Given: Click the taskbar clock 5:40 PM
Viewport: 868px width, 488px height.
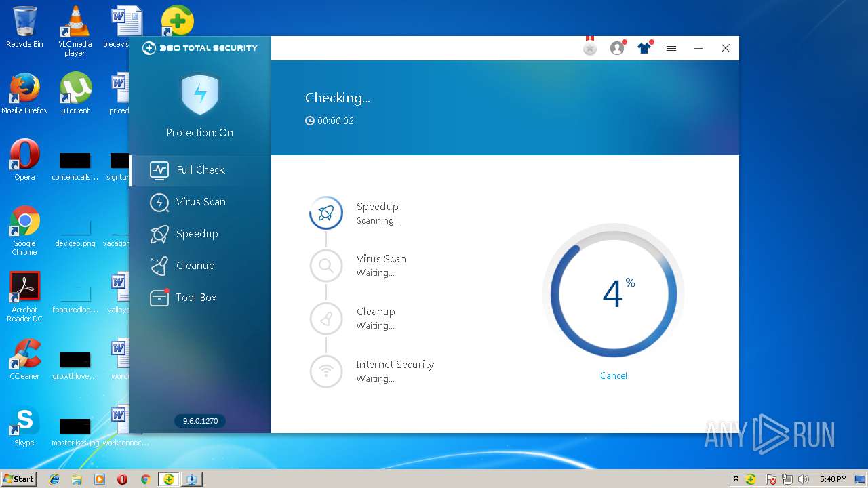Looking at the screenshot, I should pos(833,479).
